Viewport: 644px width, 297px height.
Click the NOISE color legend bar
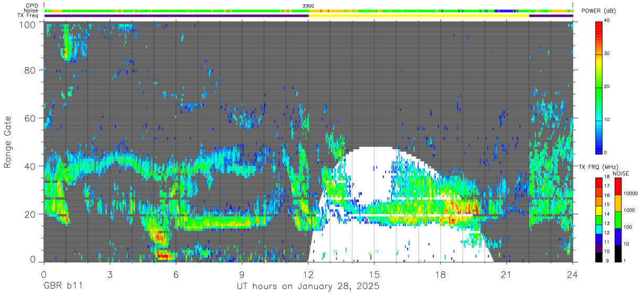618,219
